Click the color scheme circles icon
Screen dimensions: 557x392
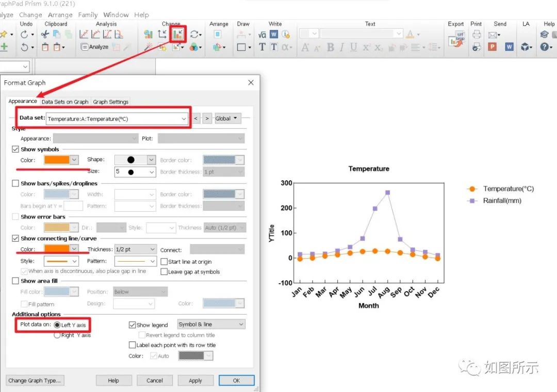(194, 47)
